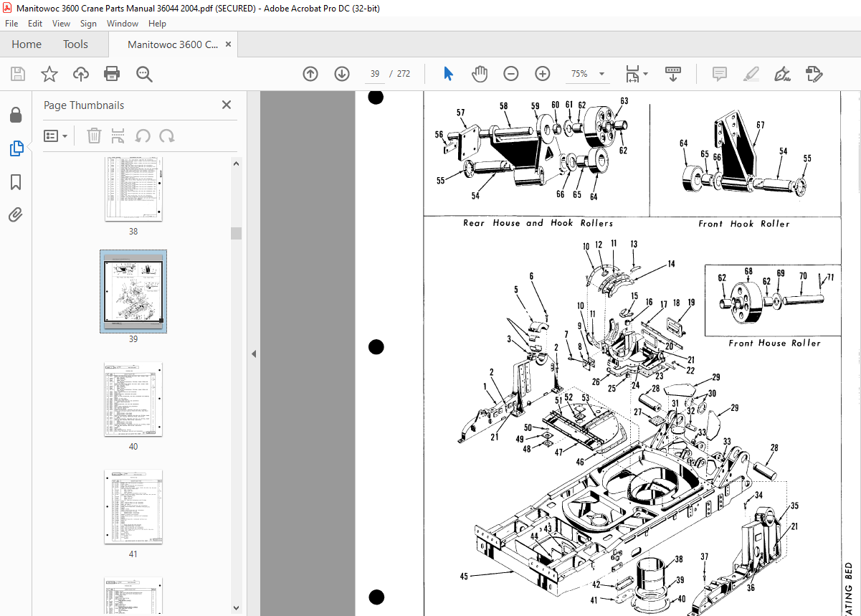861x616 pixels.
Task: Click the scrolling mode keyboard icon
Action: [673, 74]
